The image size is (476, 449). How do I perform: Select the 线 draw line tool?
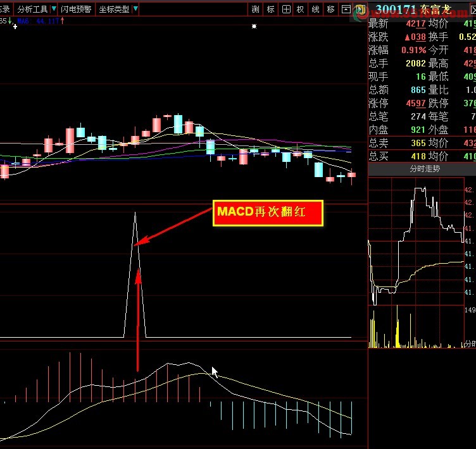[315, 9]
